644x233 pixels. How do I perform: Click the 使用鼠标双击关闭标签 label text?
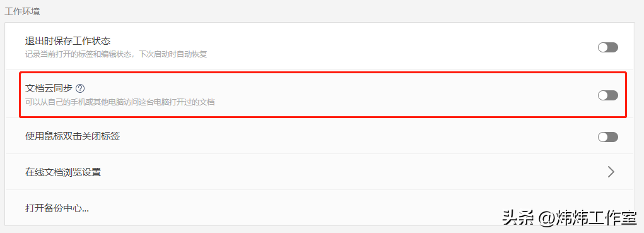73,136
